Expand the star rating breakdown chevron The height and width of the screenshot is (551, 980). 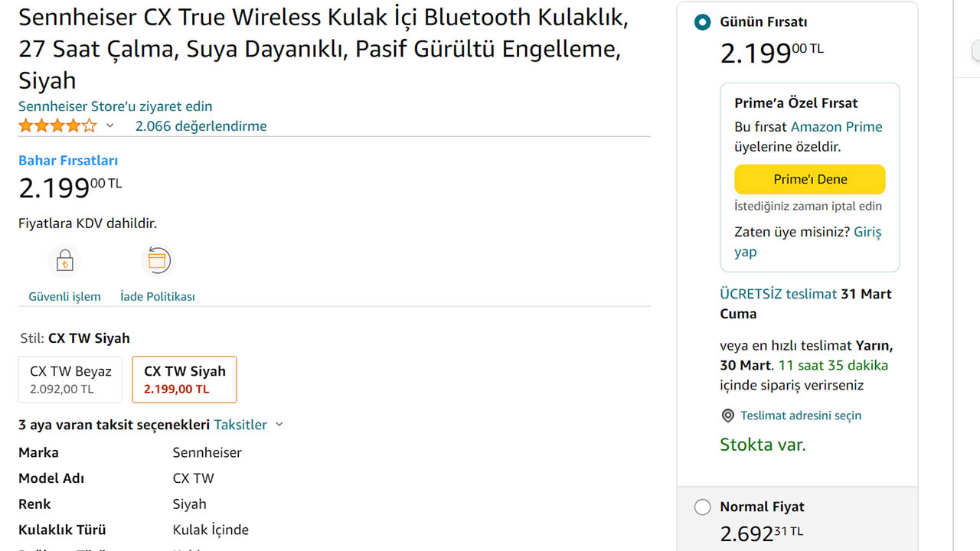tap(110, 126)
